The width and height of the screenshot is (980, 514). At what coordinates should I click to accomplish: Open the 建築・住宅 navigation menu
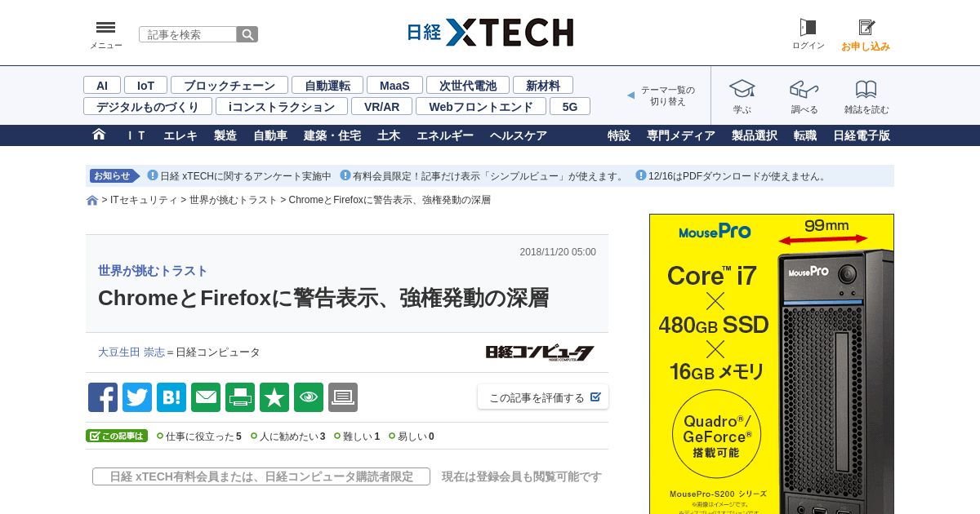[x=332, y=135]
